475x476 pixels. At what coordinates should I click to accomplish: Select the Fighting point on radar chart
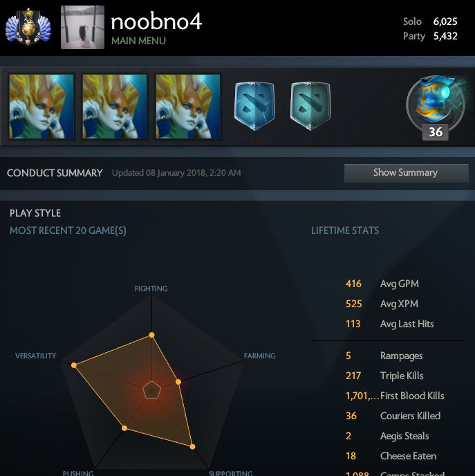point(151,335)
